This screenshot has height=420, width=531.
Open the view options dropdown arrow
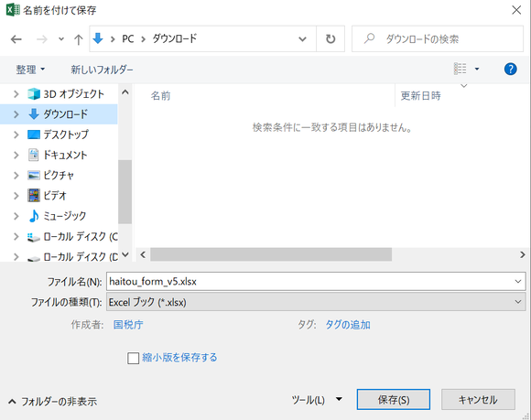click(477, 69)
